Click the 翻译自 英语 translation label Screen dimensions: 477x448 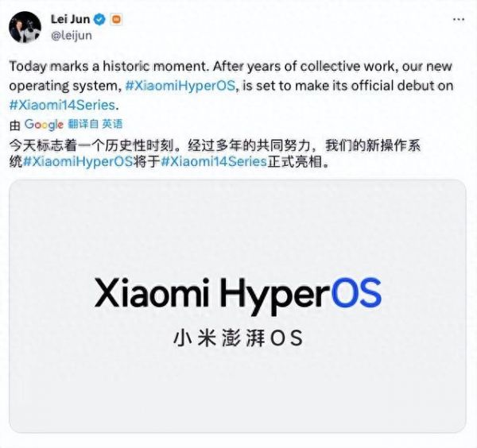click(x=95, y=124)
